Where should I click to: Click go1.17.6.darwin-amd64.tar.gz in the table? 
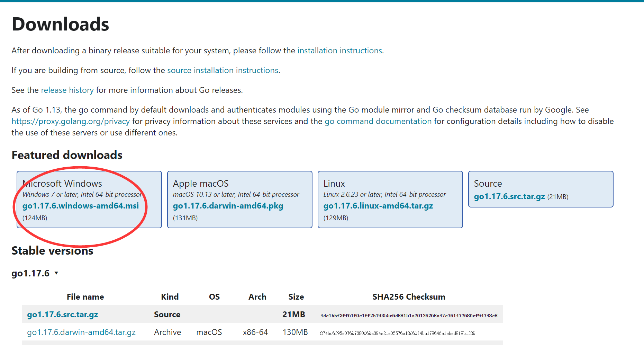[81, 332]
